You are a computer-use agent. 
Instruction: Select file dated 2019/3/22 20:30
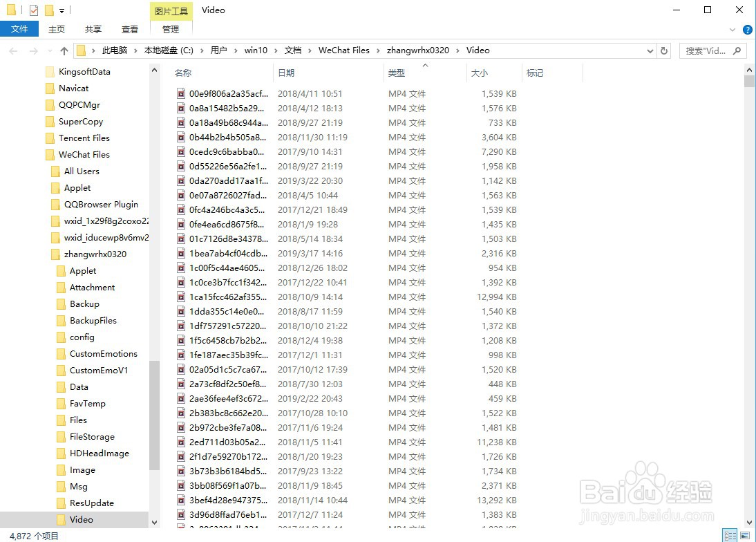[x=310, y=181]
